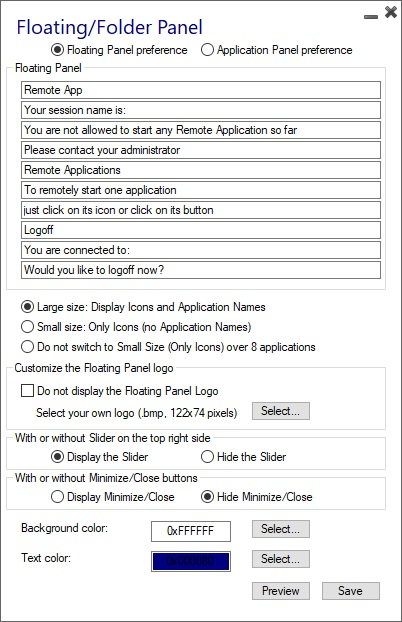Click the 'Would you like to logoff now?' field
Screen dimensions: 402x622
coord(201,270)
